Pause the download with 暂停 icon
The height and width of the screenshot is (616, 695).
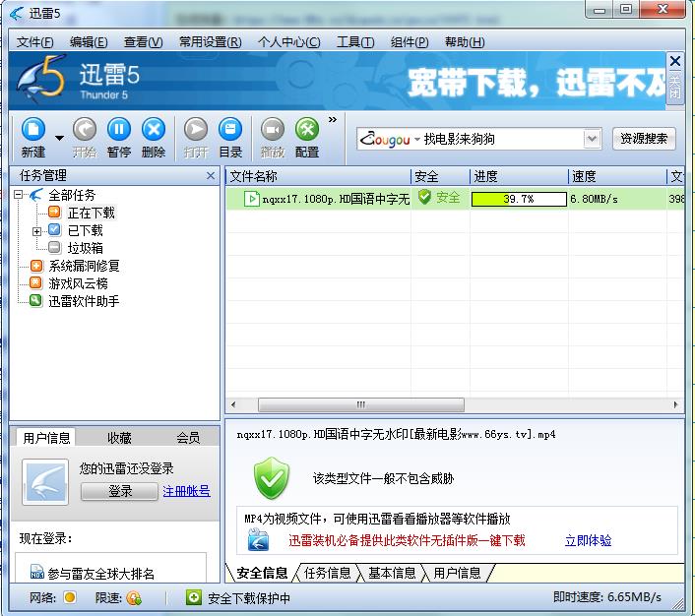coord(119,139)
